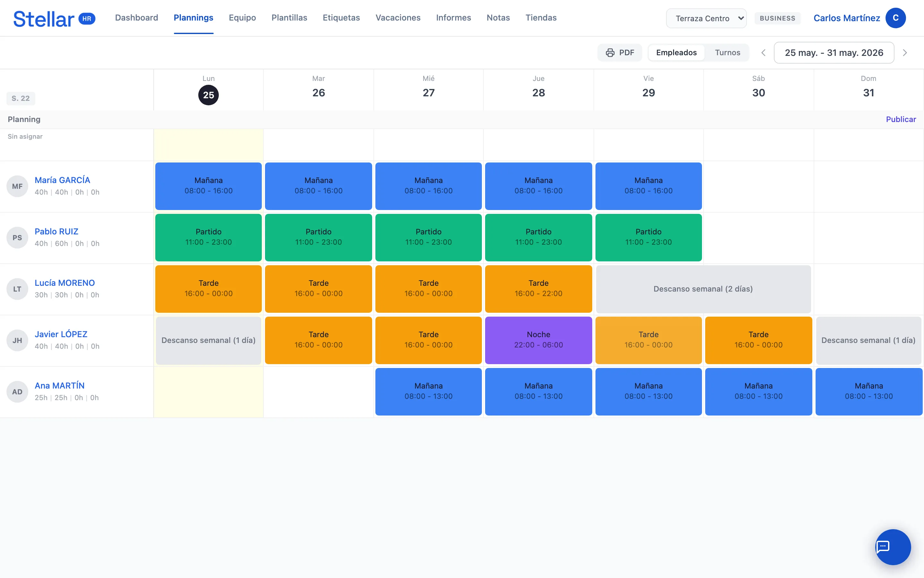Open the Etiquetas tab
Viewport: 924px width, 578px height.
(341, 18)
